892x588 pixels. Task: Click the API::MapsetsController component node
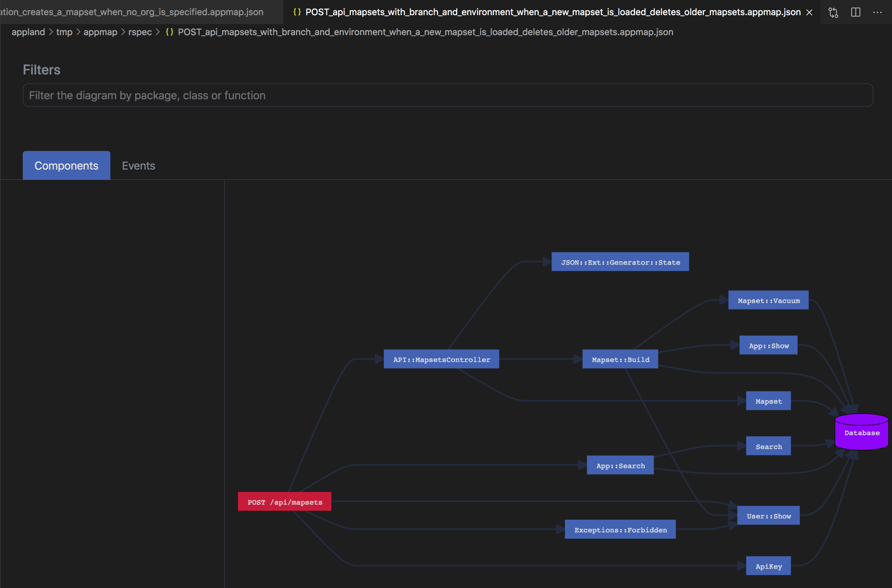click(x=441, y=359)
